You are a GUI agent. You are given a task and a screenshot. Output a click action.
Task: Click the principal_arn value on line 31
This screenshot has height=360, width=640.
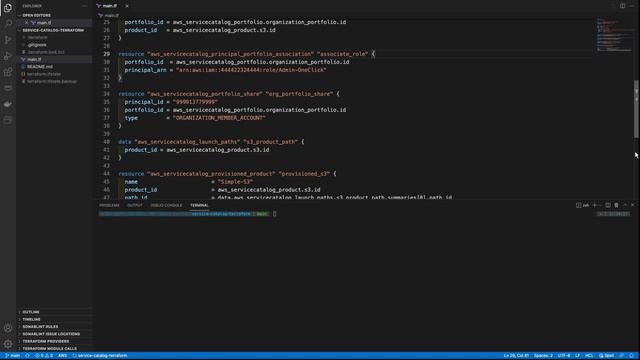(x=251, y=70)
